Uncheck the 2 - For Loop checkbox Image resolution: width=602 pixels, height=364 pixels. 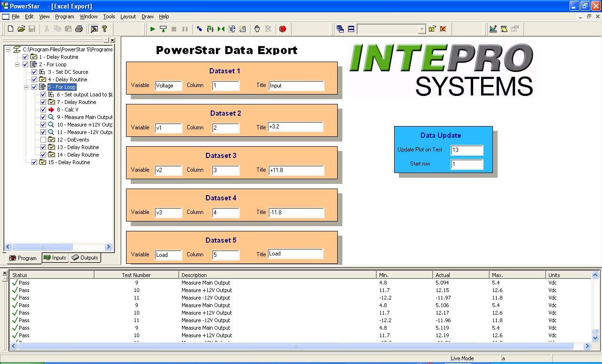point(25,64)
